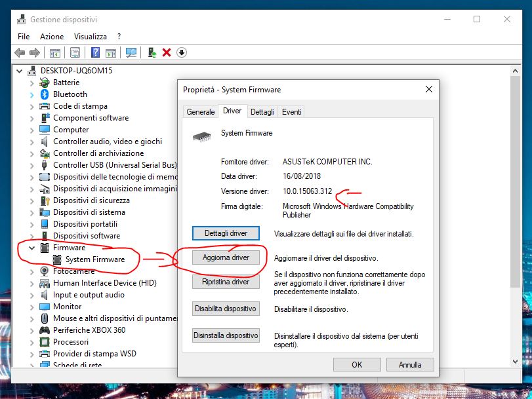Expand the Provider di stampa WSD node
The image size is (532, 399).
tap(32, 354)
